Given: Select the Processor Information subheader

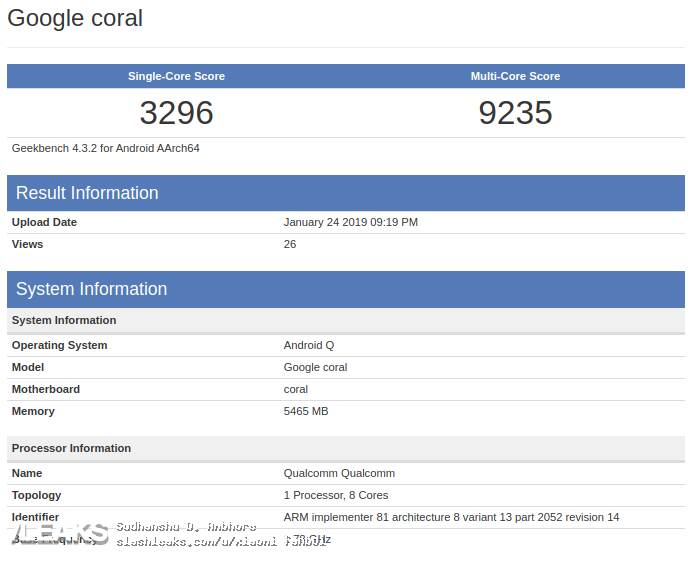Looking at the screenshot, I should [x=346, y=449].
